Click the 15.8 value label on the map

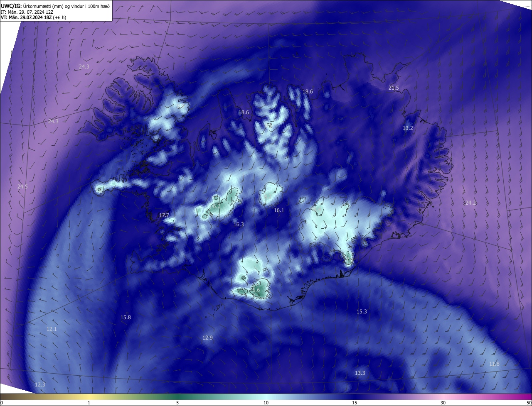pos(126,317)
